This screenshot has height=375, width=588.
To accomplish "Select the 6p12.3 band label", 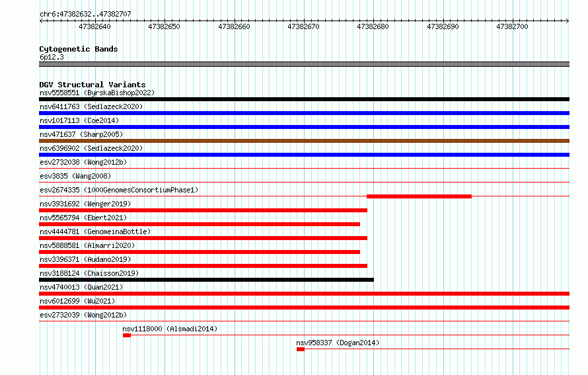I will click(52, 57).
